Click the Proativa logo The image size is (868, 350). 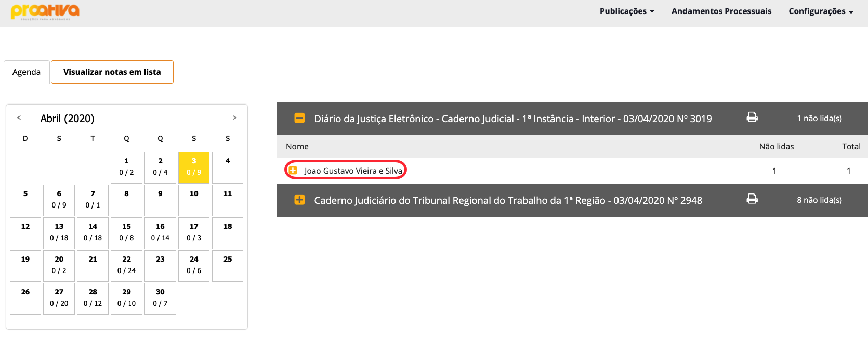point(45,11)
